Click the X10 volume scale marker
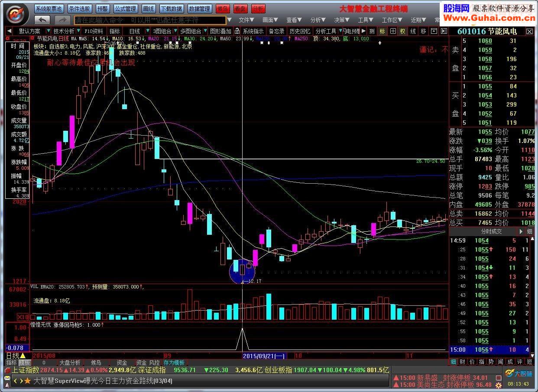538x392 pixels. [23, 317]
